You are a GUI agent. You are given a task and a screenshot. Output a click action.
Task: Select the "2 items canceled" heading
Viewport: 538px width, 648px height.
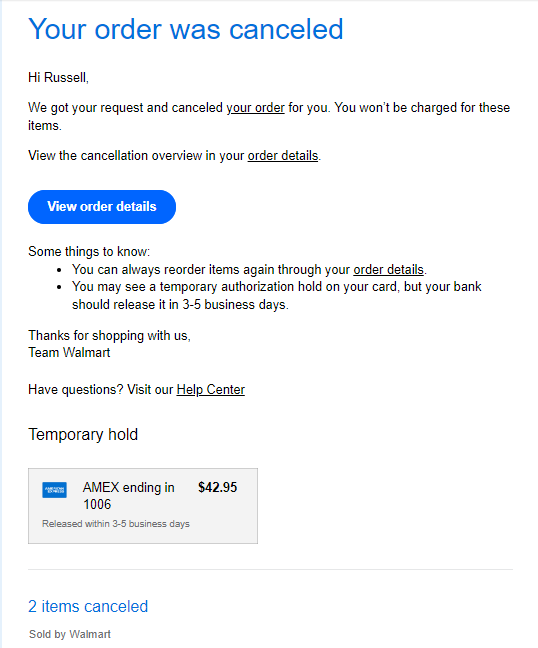88,606
